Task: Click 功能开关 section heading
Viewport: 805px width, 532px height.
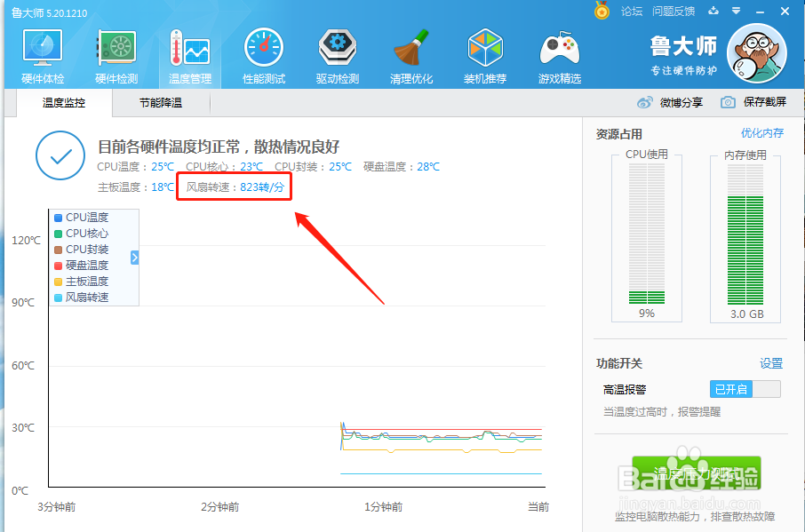Action: click(619, 364)
